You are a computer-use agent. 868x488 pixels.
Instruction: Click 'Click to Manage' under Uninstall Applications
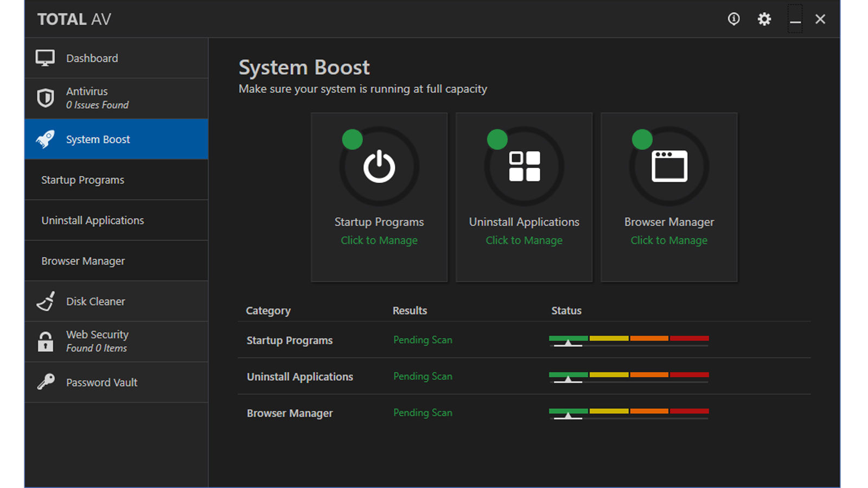pyautogui.click(x=524, y=240)
